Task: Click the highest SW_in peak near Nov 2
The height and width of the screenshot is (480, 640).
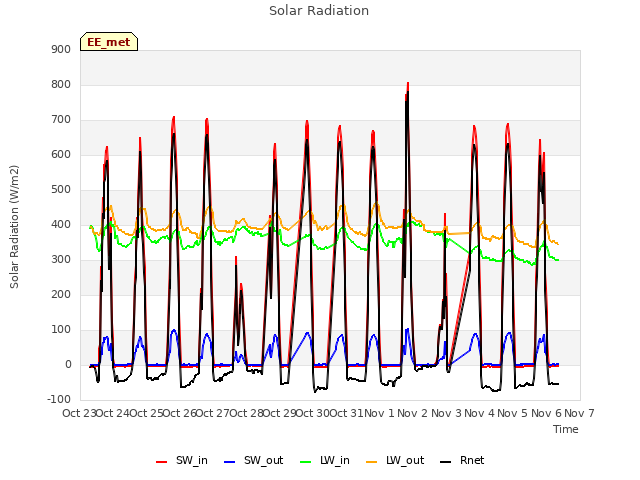Action: click(x=408, y=84)
